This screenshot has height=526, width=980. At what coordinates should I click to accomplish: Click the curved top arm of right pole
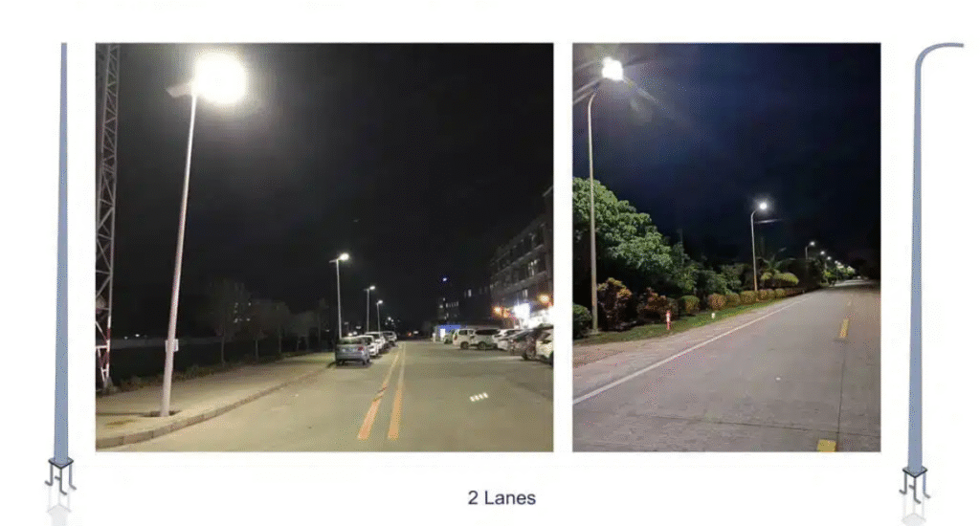coord(938,53)
